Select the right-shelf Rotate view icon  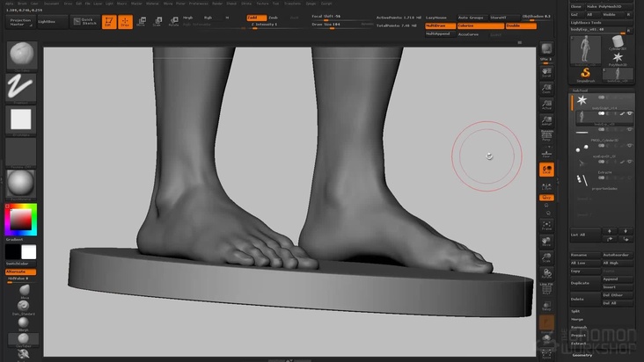click(x=546, y=273)
